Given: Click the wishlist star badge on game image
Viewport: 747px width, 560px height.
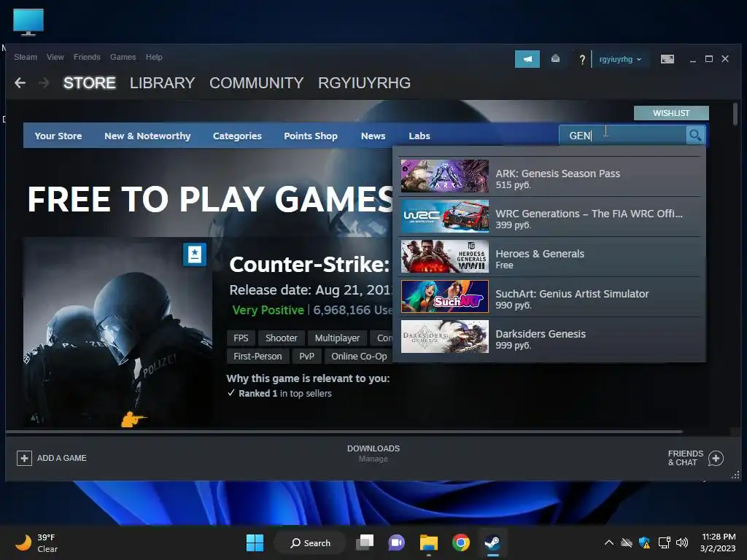Looking at the screenshot, I should [x=195, y=254].
